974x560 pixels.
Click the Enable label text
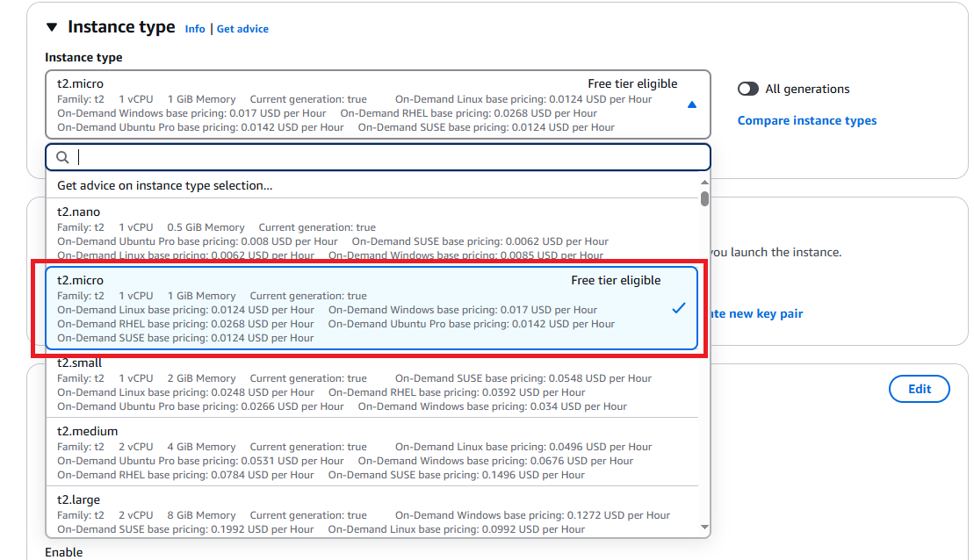[64, 552]
